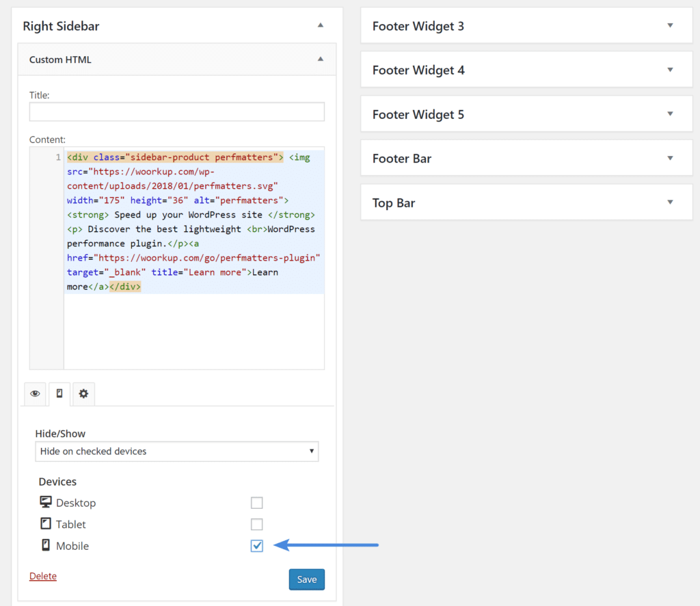
Task: Click line number 1 in editor gutter
Action: click(58, 157)
